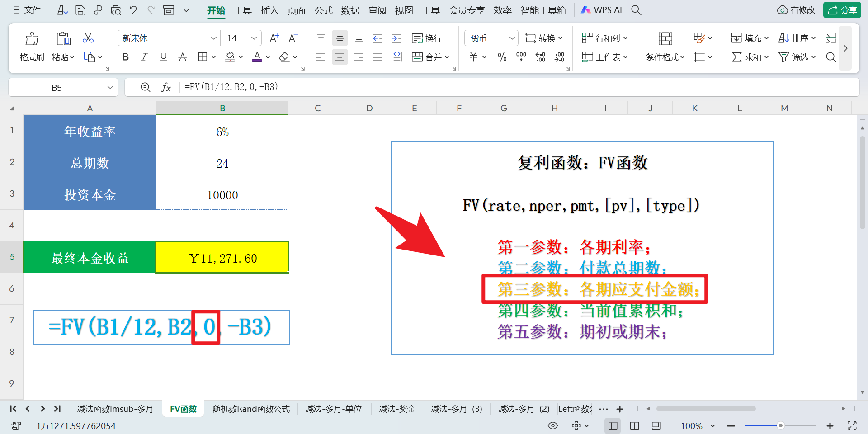The width and height of the screenshot is (868, 434).
Task: Click the Increase Decimal icon
Action: pos(540,57)
